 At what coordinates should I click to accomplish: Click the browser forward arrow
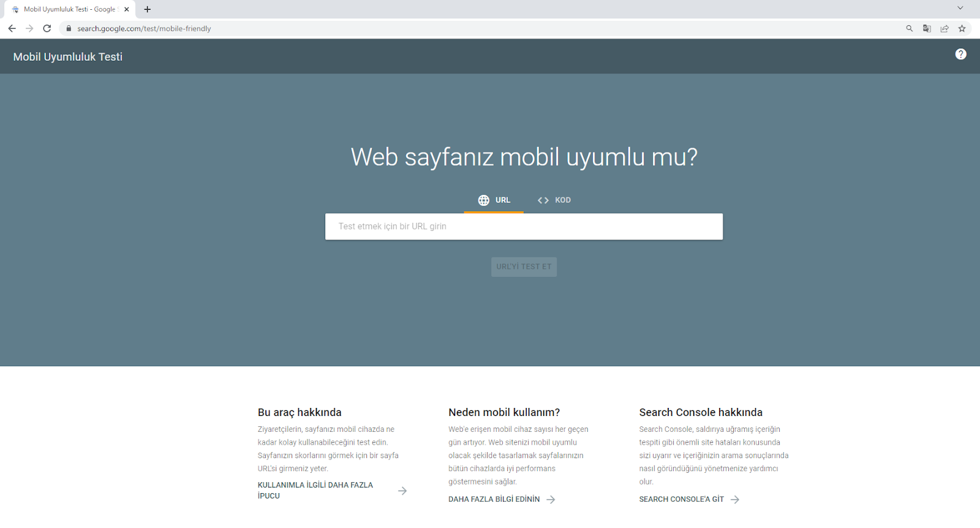29,28
